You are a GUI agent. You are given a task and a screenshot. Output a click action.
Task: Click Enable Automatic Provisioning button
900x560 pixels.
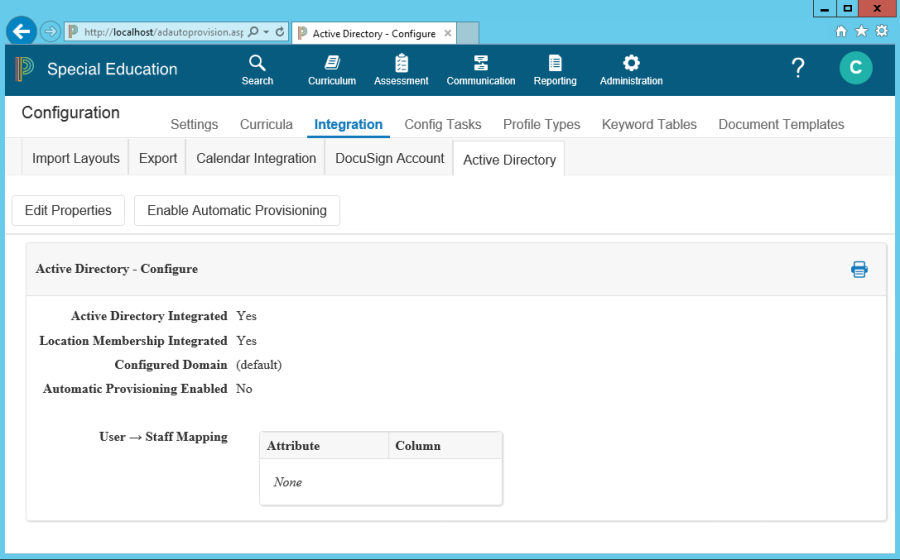pyautogui.click(x=237, y=211)
